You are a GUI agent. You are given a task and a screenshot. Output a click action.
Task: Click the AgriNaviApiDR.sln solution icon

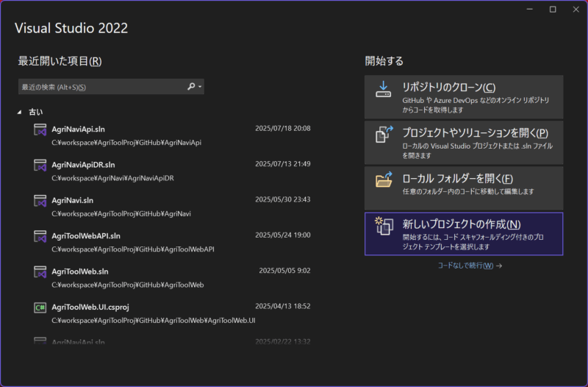pos(40,166)
